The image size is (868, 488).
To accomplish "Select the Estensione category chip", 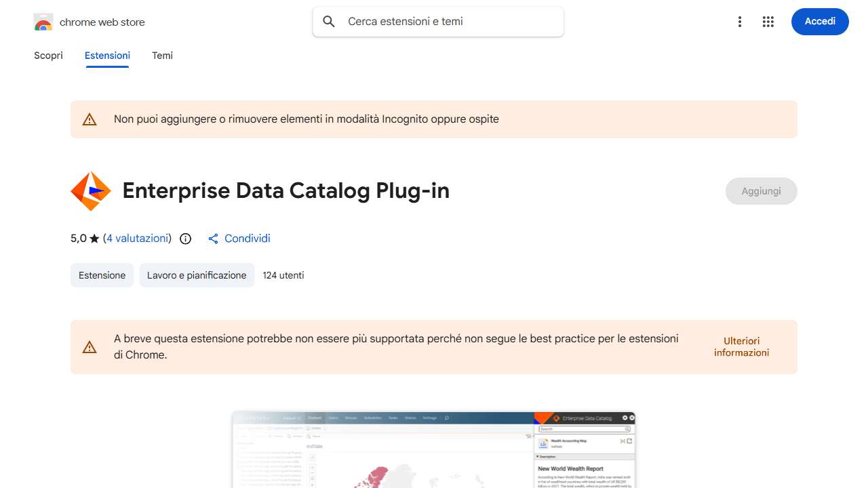I will point(101,275).
